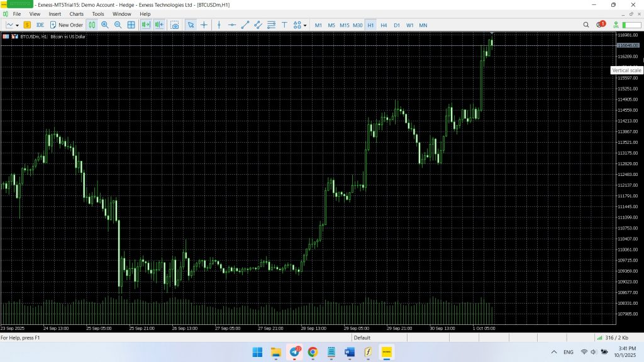Select the trendline drawing tool
Viewport: 644px width, 362px height.
(x=245, y=25)
